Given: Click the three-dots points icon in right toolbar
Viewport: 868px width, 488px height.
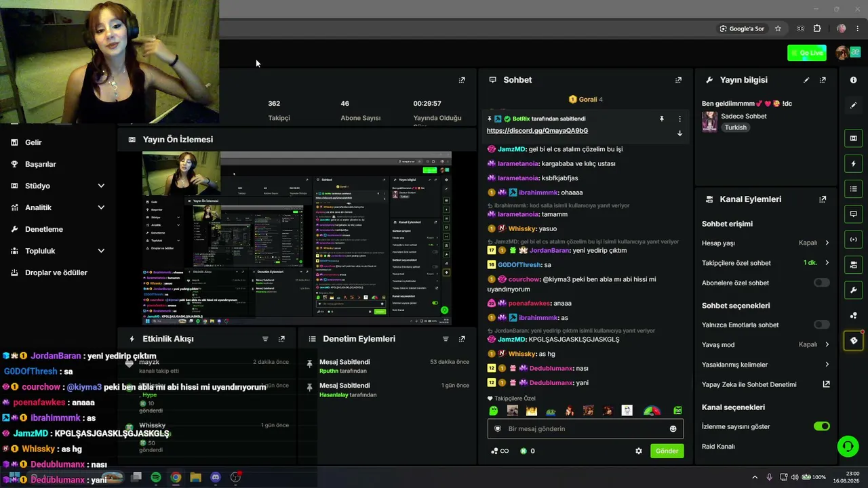Looking at the screenshot, I should pos(853,315).
